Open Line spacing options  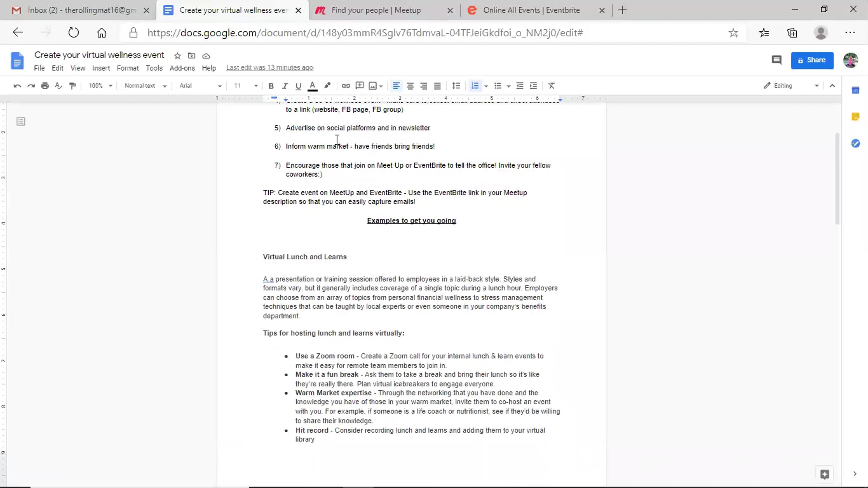point(456,86)
